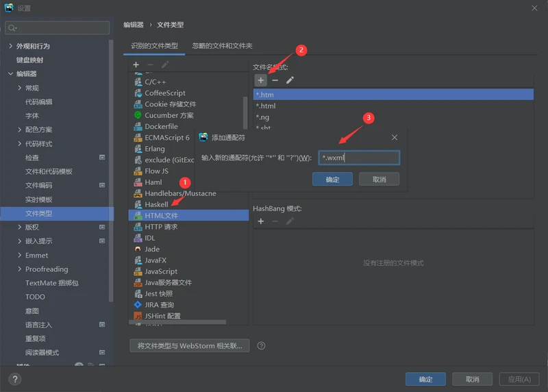Click the settings search field
This screenshot has width=548, height=392.
tap(58, 28)
